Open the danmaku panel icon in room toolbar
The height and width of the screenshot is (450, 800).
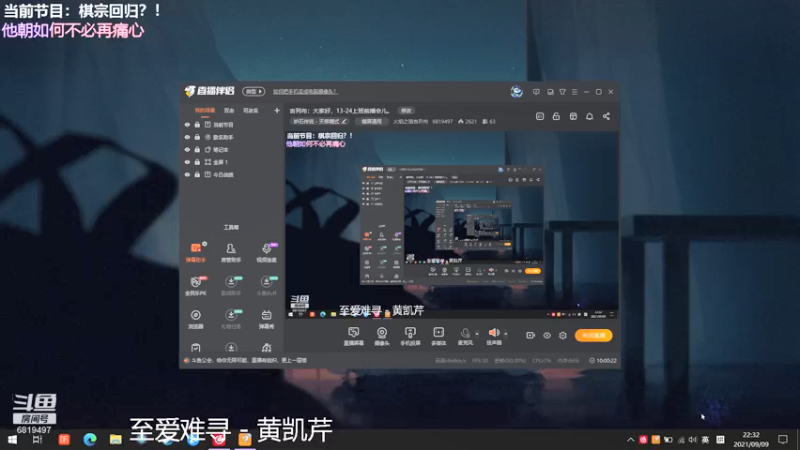click(540, 116)
